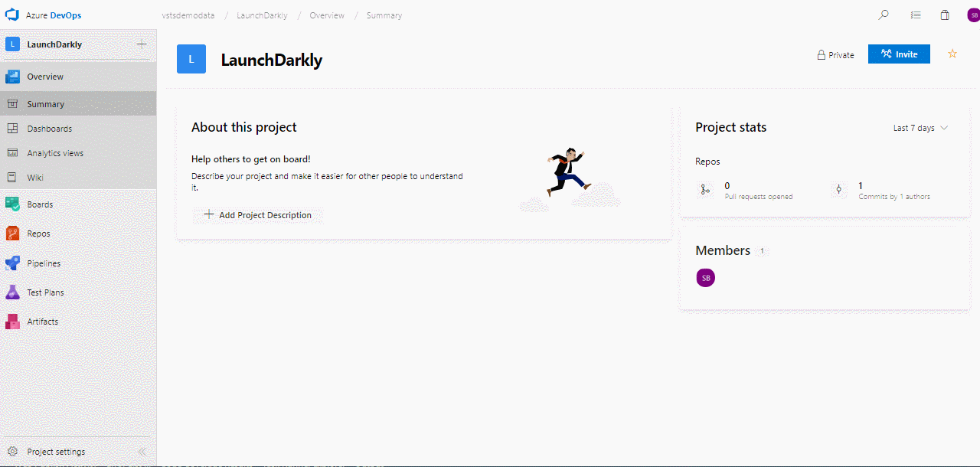This screenshot has width=980, height=467.
Task: Click the Analytics views icon
Action: [12, 153]
